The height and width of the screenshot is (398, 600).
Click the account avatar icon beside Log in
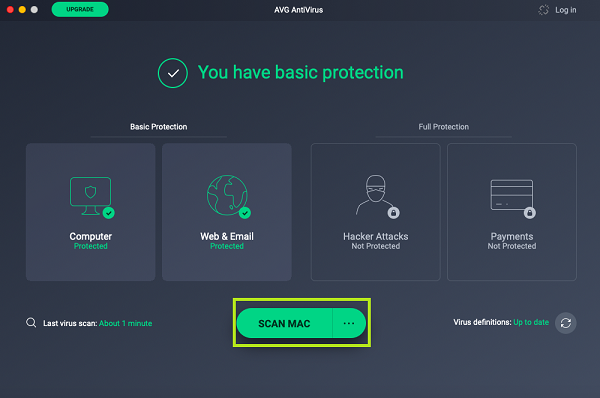(x=543, y=10)
